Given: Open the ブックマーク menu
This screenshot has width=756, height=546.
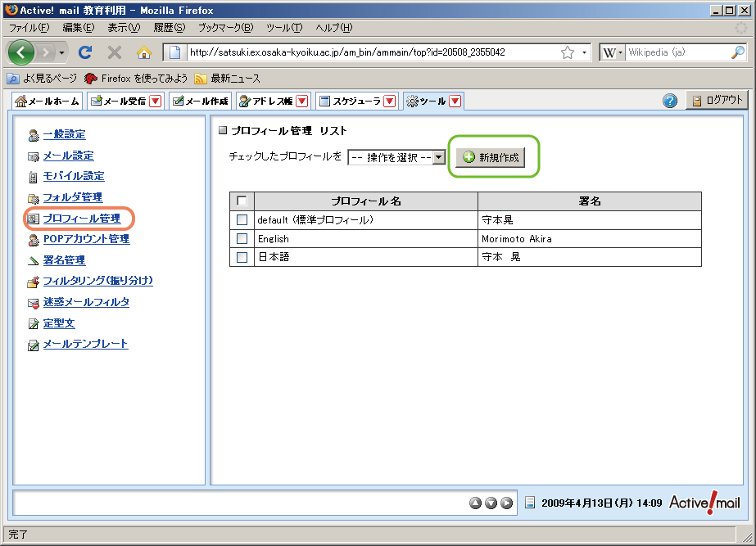Looking at the screenshot, I should point(224,28).
